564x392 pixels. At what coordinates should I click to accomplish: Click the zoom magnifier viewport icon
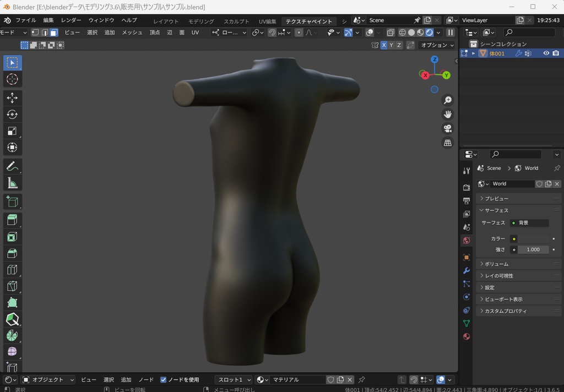coord(448,100)
